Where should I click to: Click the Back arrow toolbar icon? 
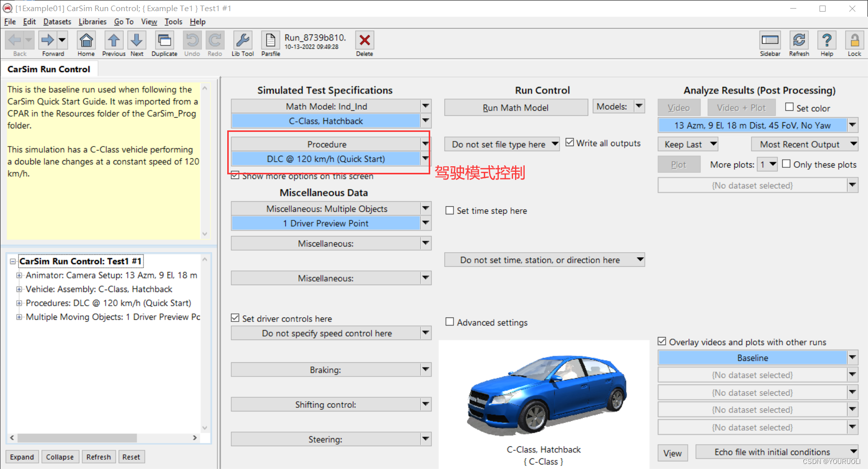pos(14,40)
